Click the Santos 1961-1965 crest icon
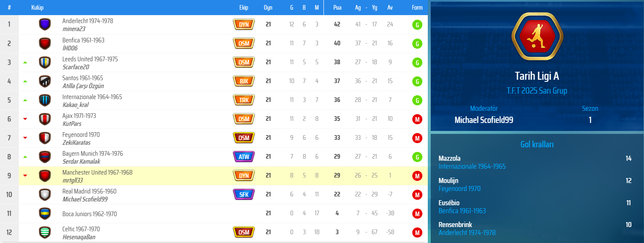The height and width of the screenshot is (243, 644). tap(45, 81)
